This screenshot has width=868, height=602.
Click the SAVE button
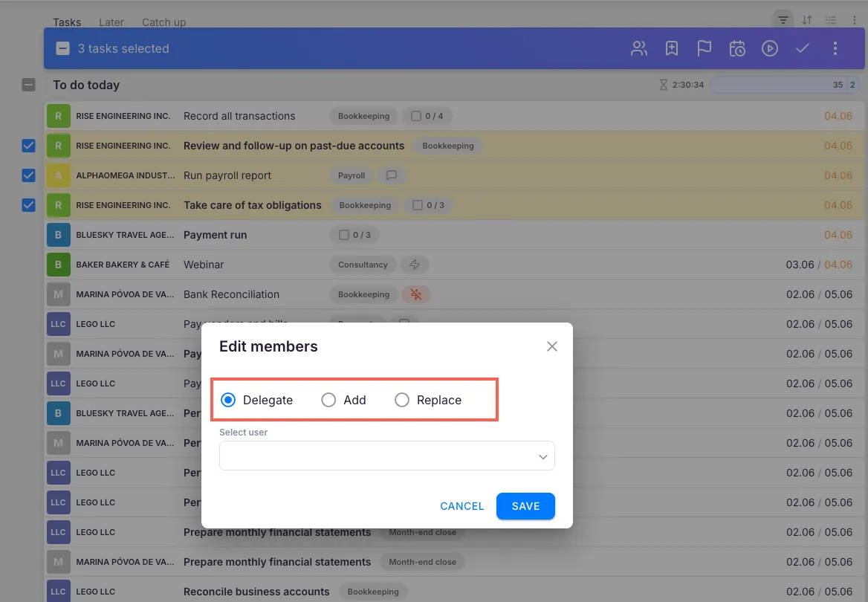(x=525, y=506)
